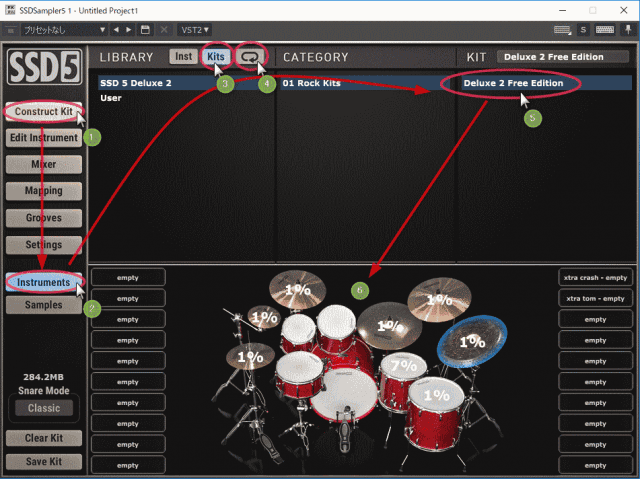This screenshot has width=640, height=479.
Task: Select the kick drum on the kit
Action: [x=344, y=394]
